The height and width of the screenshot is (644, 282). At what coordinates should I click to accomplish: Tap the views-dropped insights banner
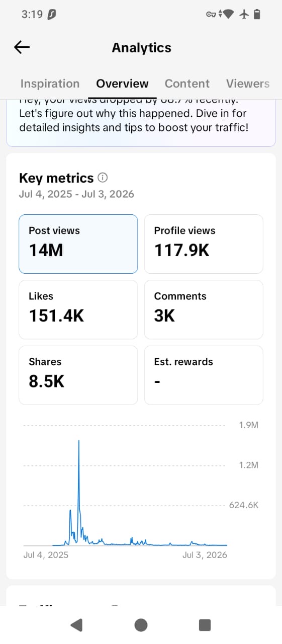(x=141, y=121)
